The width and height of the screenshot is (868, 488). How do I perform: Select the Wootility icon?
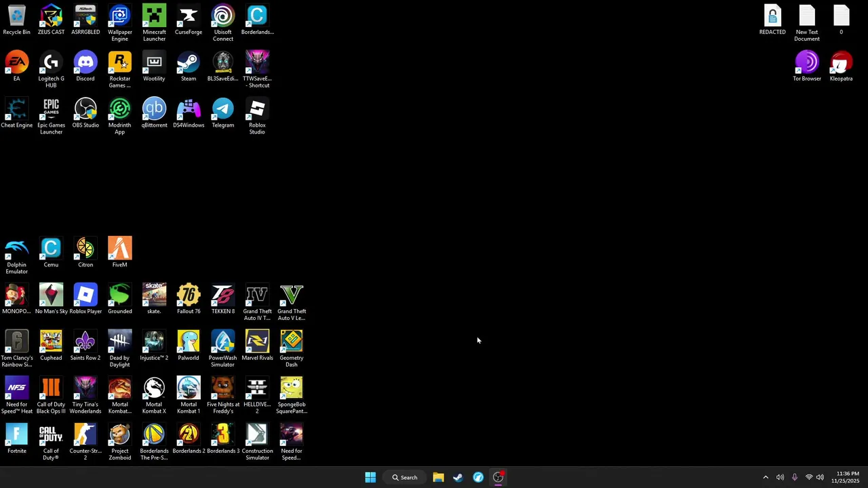tap(154, 66)
